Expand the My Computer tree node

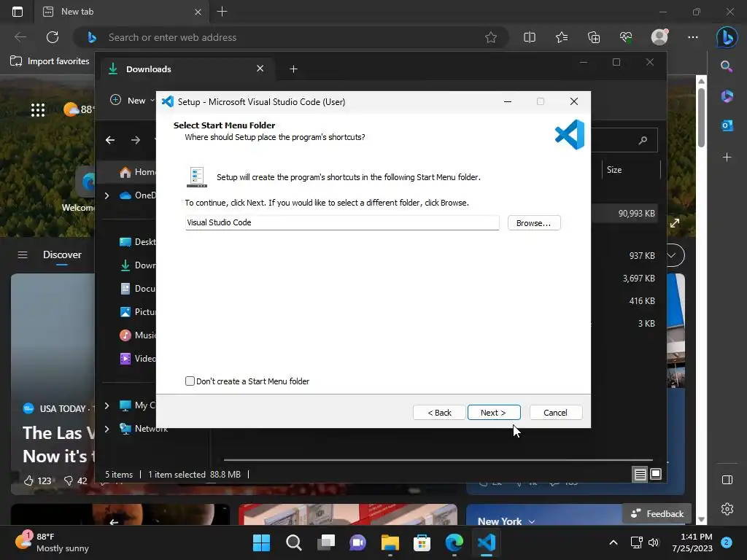pyautogui.click(x=107, y=405)
